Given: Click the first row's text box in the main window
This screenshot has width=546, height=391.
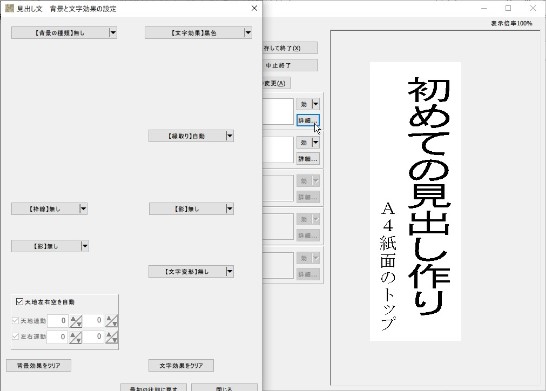Looking at the screenshot, I should 278,111.
